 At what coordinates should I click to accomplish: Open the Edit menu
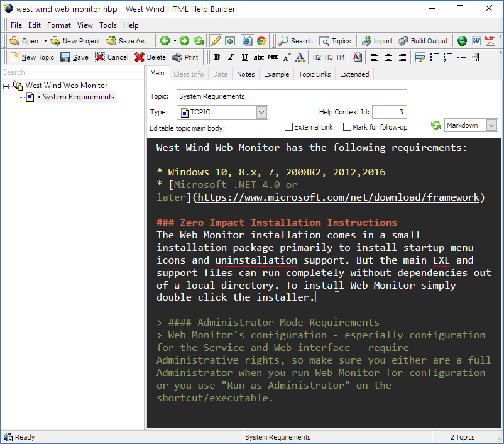tap(35, 25)
